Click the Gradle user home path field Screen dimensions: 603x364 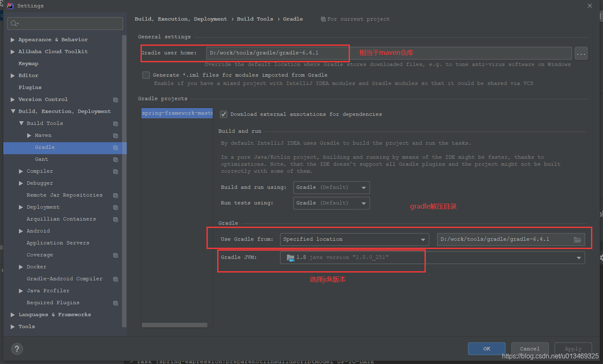coord(389,53)
